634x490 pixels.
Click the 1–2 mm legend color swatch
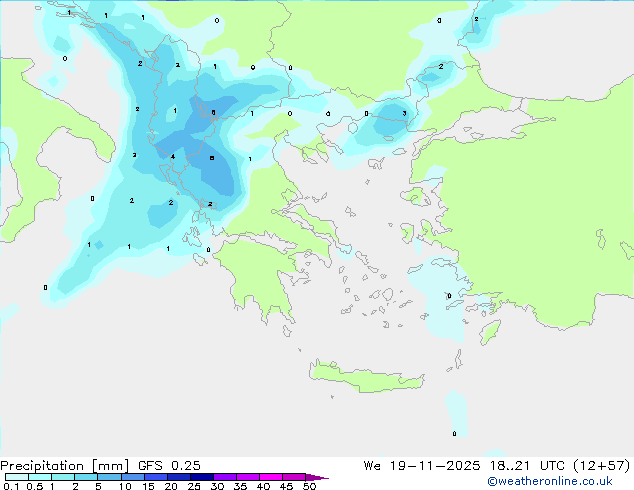[63, 477]
